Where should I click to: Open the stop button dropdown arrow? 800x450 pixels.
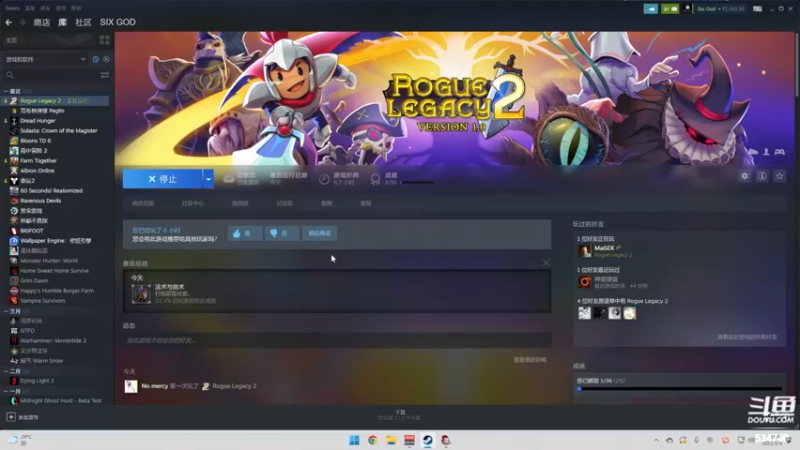[x=208, y=179]
